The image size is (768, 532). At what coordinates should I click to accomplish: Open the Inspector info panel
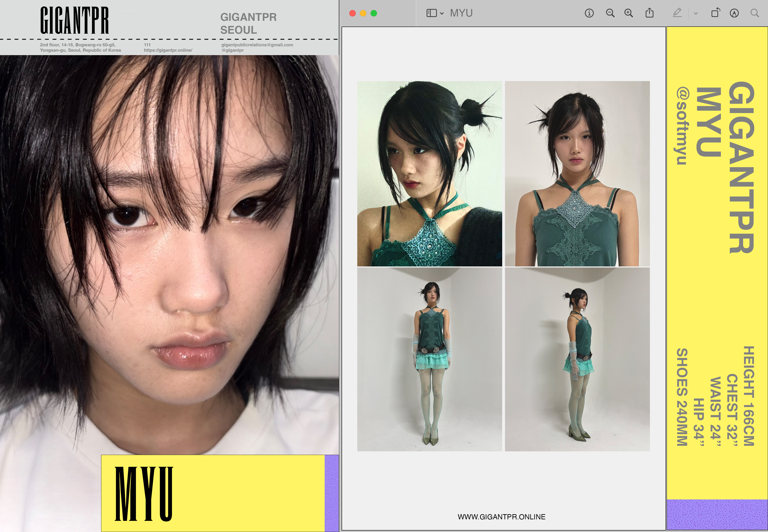point(589,13)
